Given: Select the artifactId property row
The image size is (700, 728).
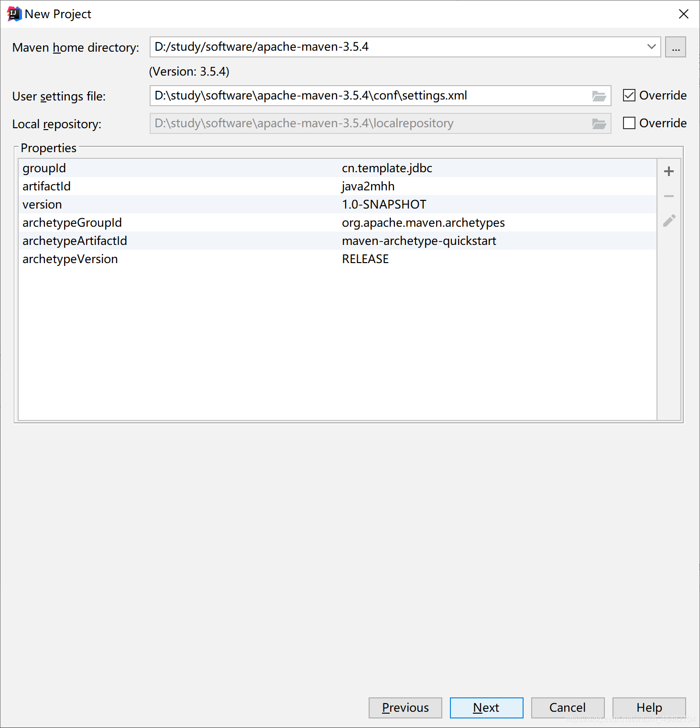Looking at the screenshot, I should 338,186.
